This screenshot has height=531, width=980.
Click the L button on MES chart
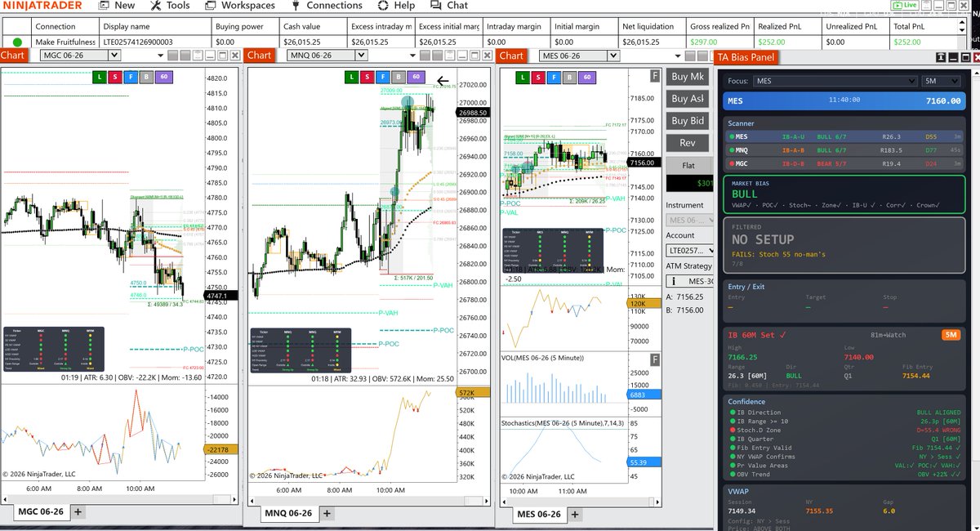521,77
